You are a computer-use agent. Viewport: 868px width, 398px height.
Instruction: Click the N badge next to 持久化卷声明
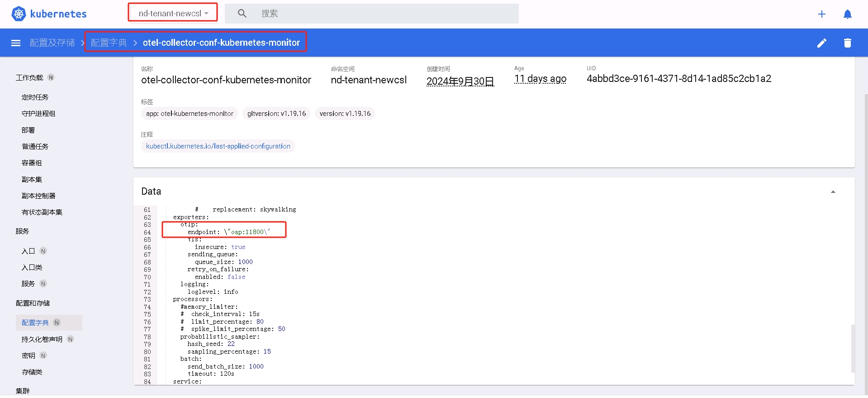71,340
